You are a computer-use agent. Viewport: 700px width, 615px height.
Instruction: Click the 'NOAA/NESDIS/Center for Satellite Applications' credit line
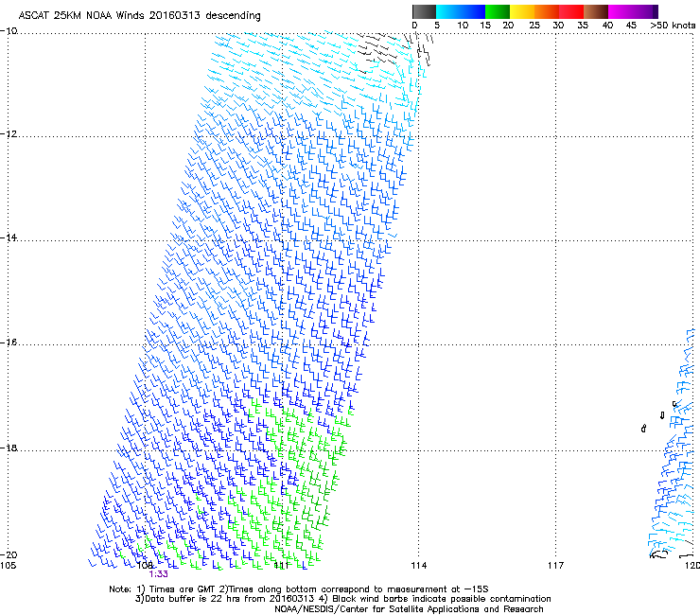pos(409,609)
